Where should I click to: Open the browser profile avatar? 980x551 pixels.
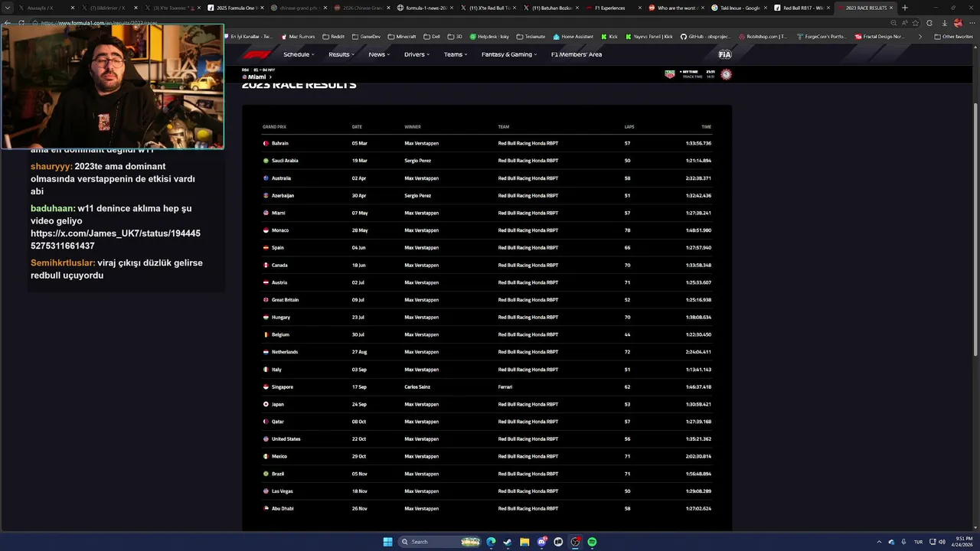[x=958, y=23]
